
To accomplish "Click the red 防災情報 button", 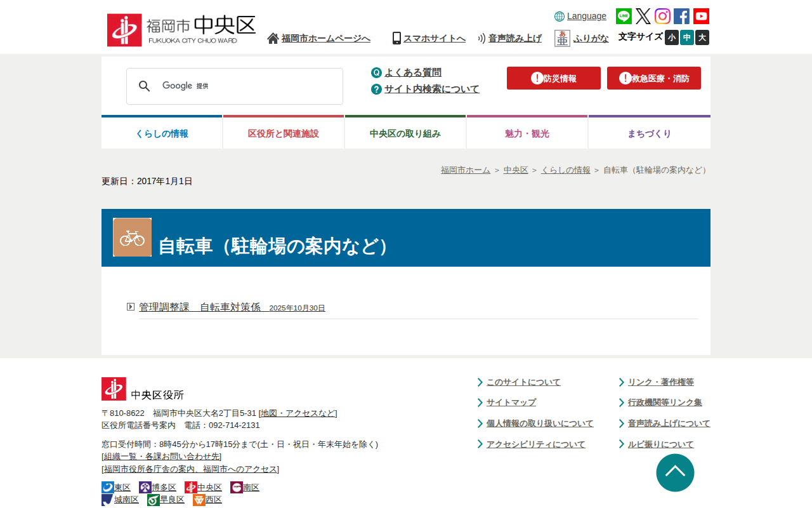I will pyautogui.click(x=554, y=78).
